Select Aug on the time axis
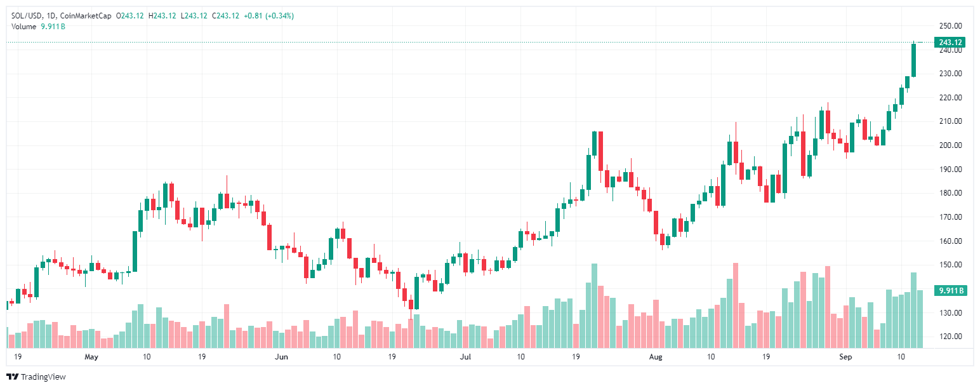 tap(656, 357)
